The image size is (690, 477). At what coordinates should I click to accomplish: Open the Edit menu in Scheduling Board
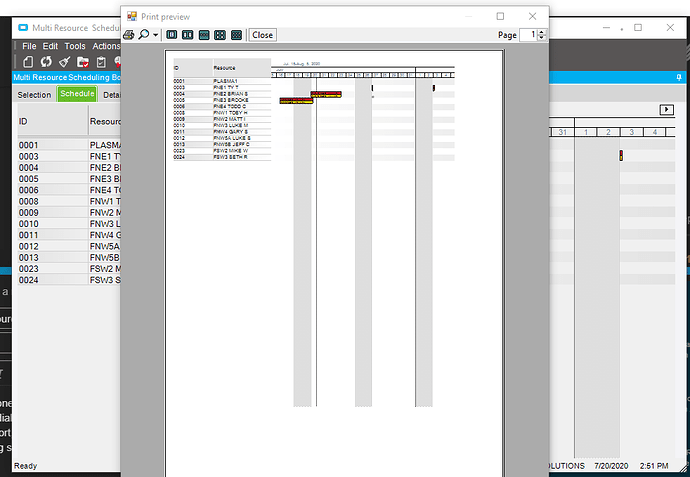coord(50,46)
